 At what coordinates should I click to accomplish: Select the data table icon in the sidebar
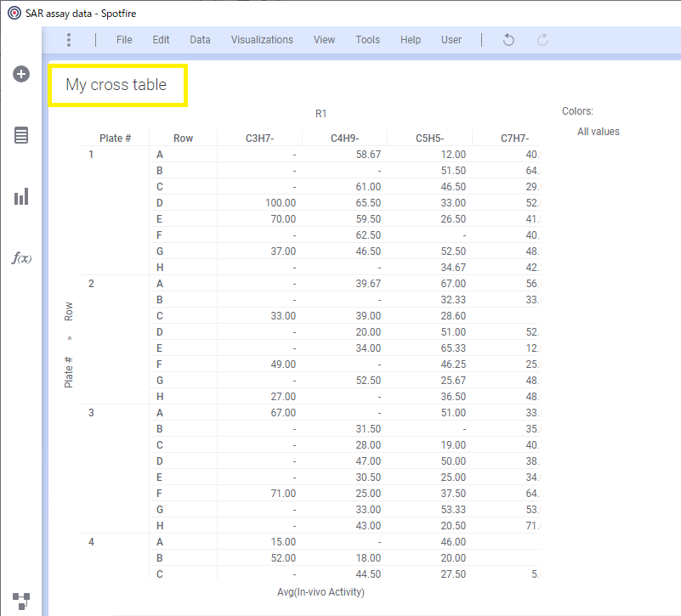(20, 136)
